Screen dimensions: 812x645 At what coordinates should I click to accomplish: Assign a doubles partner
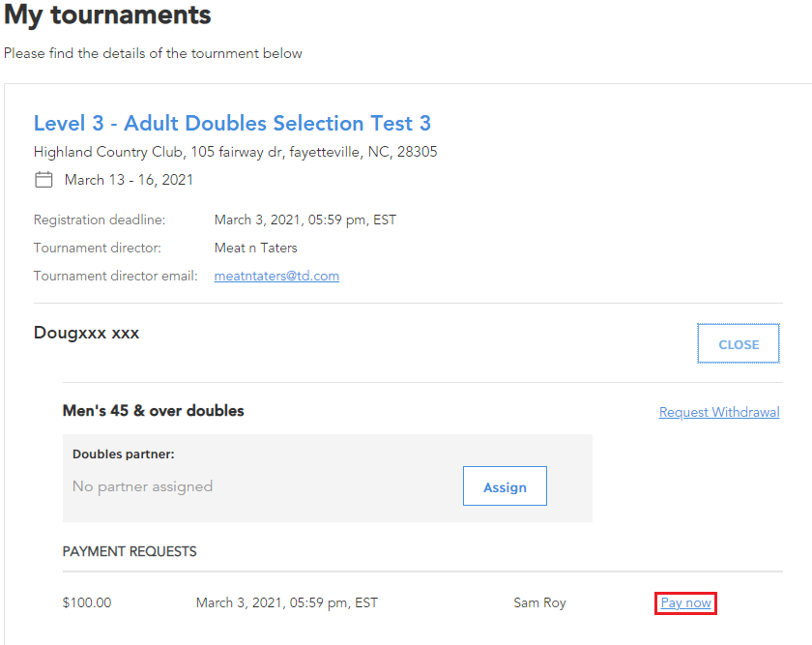point(505,486)
